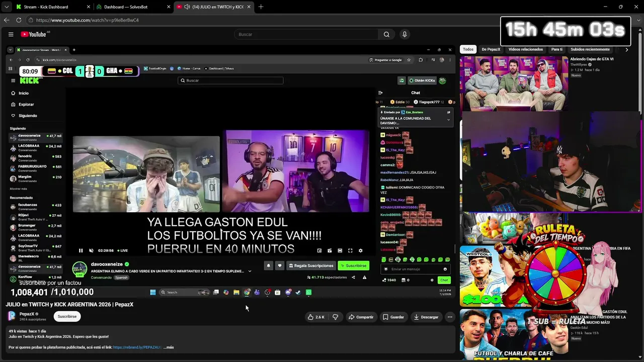Open the Fútbol y charla de café thumbnail
Screen dimensions: 644x362
514,334
